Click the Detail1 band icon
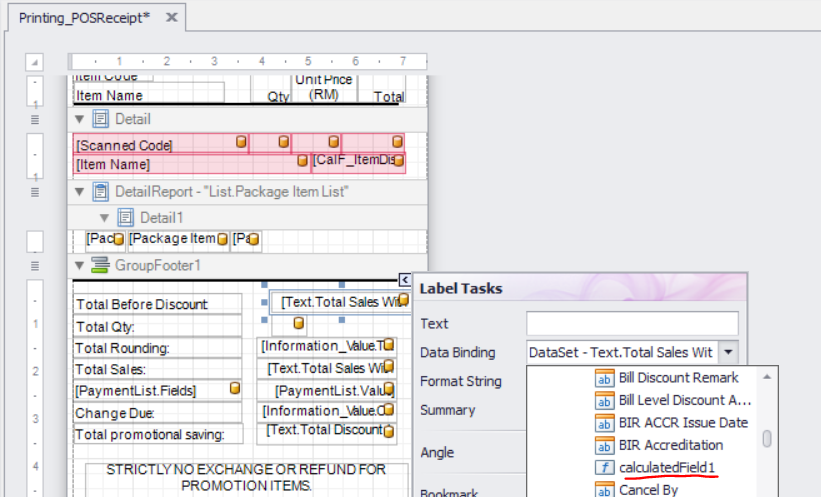Viewport: 821px width, 497px height. pos(125,217)
